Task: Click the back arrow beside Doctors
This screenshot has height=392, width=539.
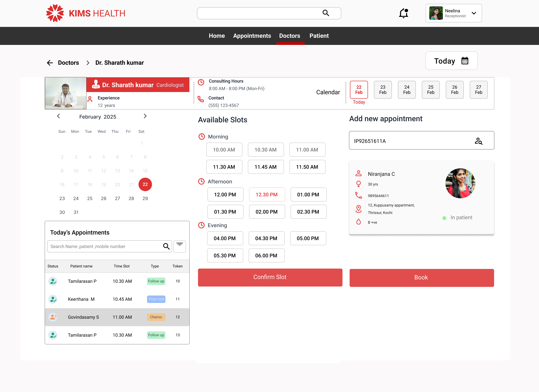Action: coord(50,63)
